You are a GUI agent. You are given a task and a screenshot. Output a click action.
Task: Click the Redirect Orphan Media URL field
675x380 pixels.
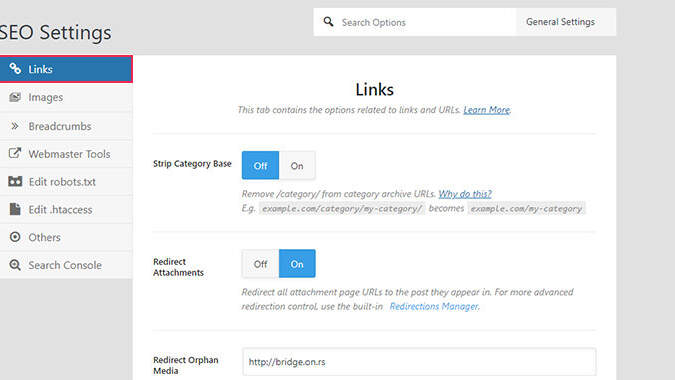coord(419,361)
